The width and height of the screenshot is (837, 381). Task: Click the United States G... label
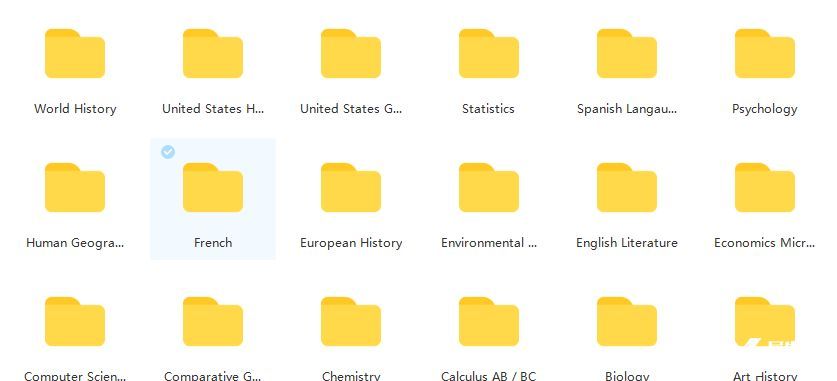[x=351, y=109]
